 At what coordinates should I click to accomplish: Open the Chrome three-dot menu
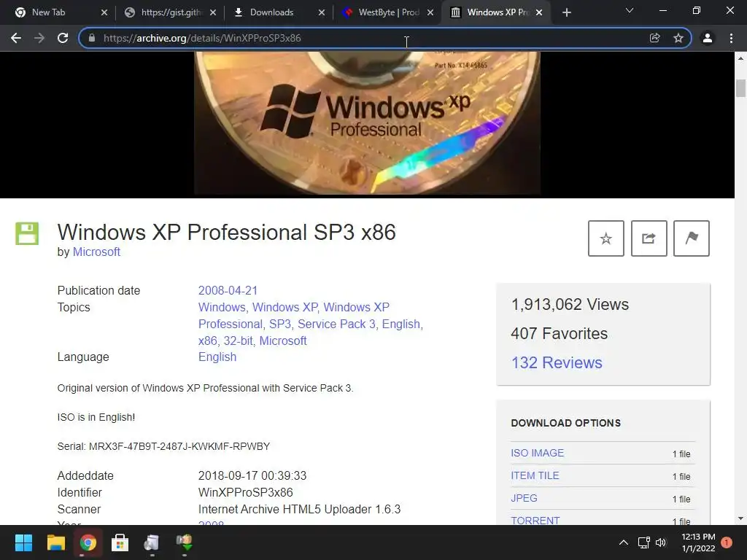[731, 38]
